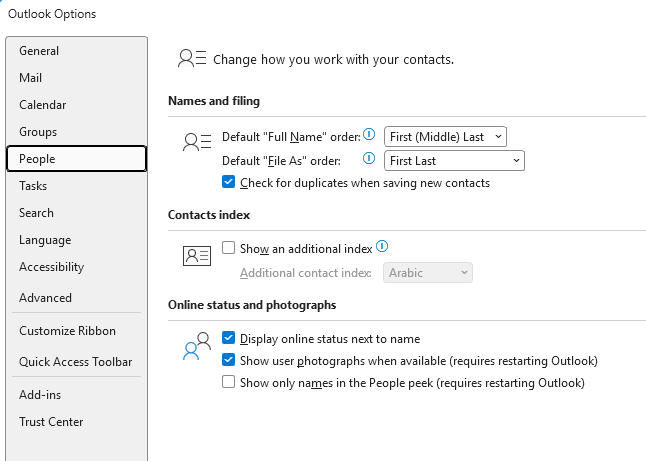This screenshot has width=646, height=461.
Task: Open the Tasks options category
Action: coord(77,186)
